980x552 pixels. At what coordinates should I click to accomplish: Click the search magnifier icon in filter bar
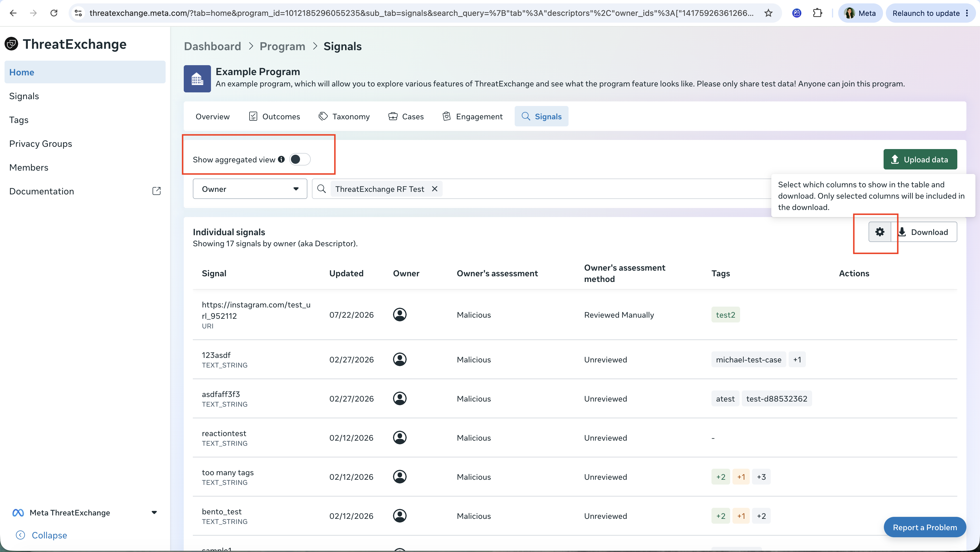pyautogui.click(x=322, y=189)
